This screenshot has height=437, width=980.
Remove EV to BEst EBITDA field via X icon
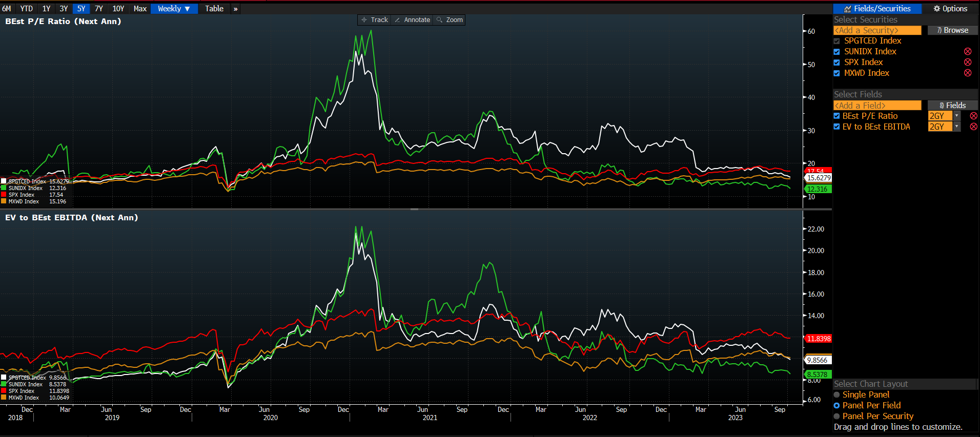pyautogui.click(x=973, y=127)
